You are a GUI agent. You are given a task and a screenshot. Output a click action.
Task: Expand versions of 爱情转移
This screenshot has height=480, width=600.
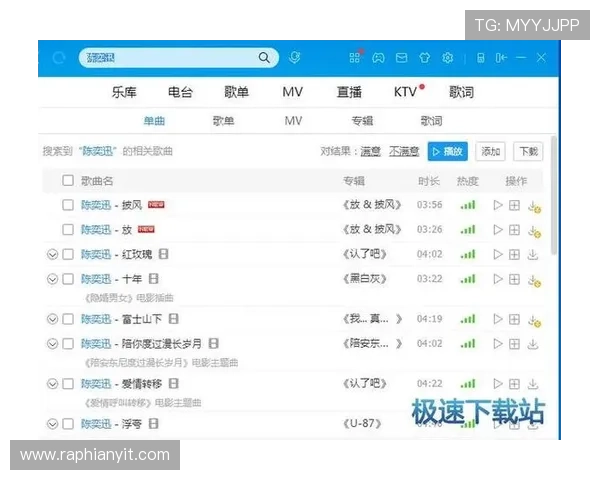click(x=52, y=384)
